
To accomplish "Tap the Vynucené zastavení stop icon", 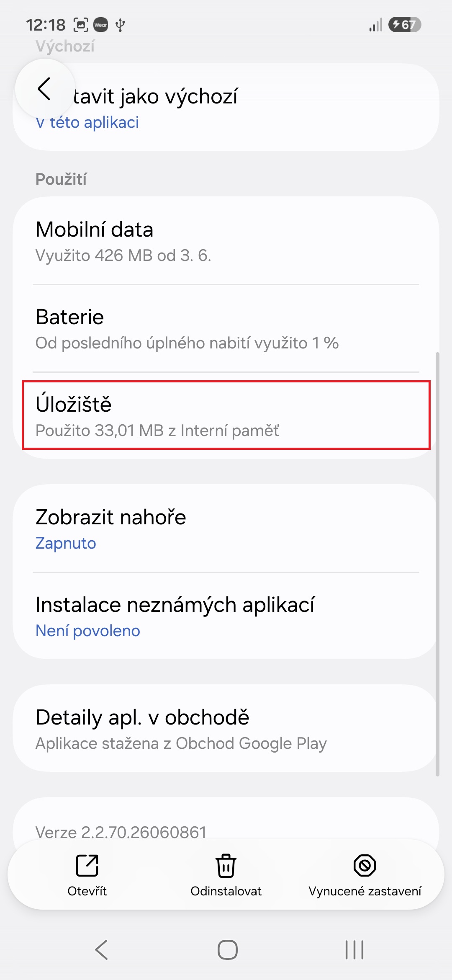I will pyautogui.click(x=365, y=865).
